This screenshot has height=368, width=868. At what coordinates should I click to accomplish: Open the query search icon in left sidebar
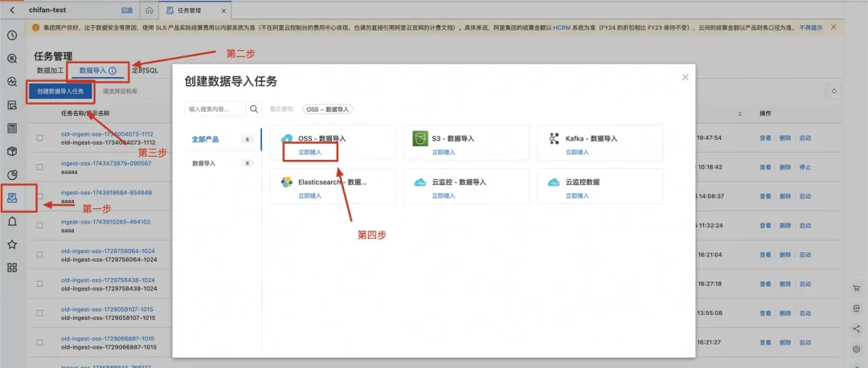point(12,59)
